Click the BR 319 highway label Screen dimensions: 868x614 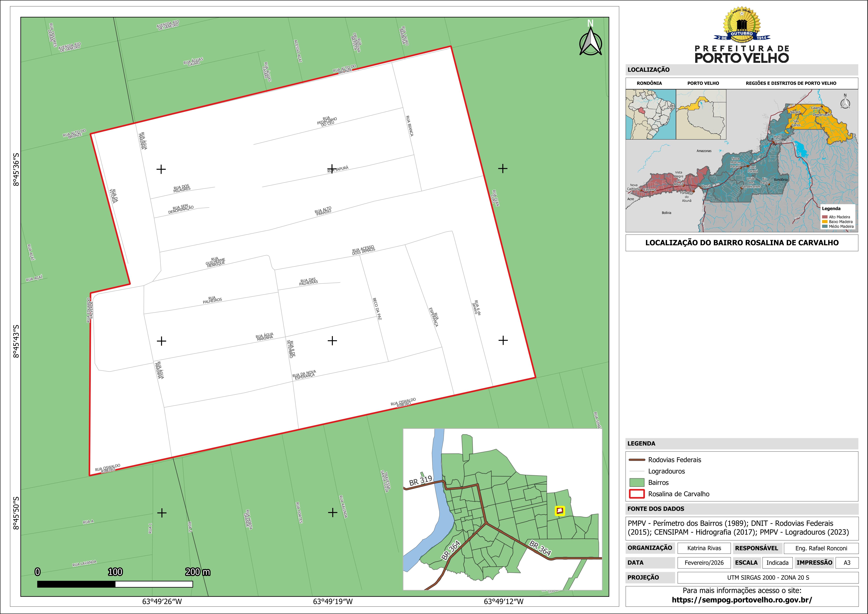point(420,480)
